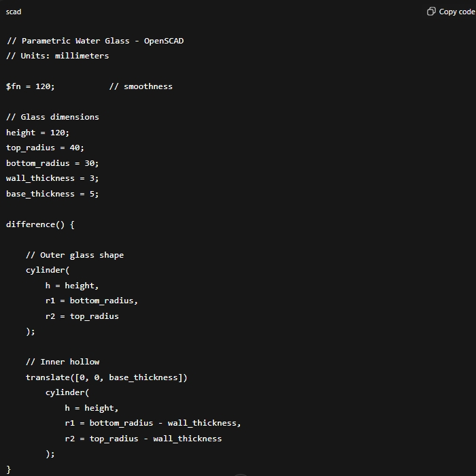Place cursor on height = 120 line
This screenshot has height=476, width=476.
point(37,133)
